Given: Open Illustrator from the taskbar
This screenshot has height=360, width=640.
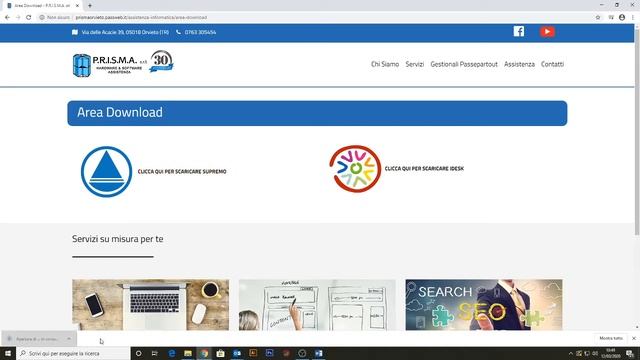Looking at the screenshot, I should (253, 353).
